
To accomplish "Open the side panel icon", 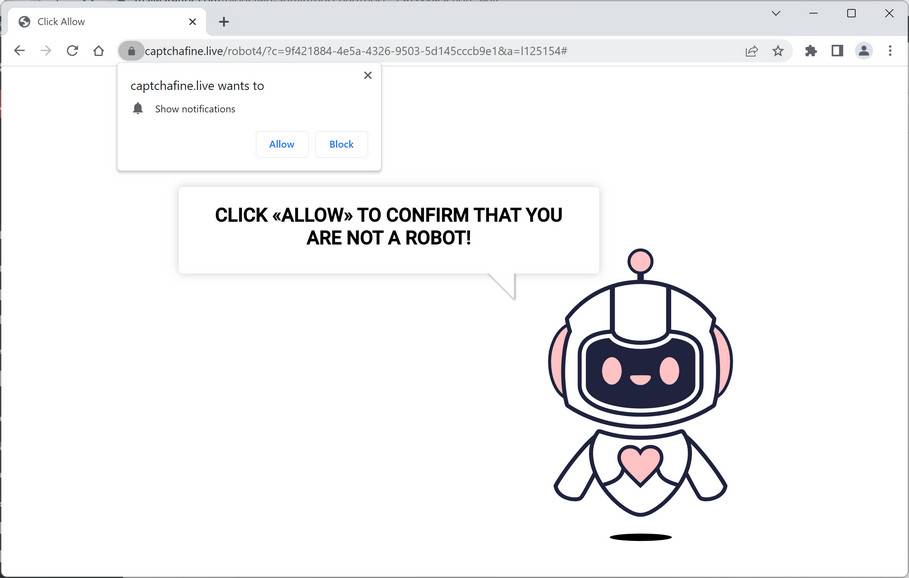I will coord(837,50).
